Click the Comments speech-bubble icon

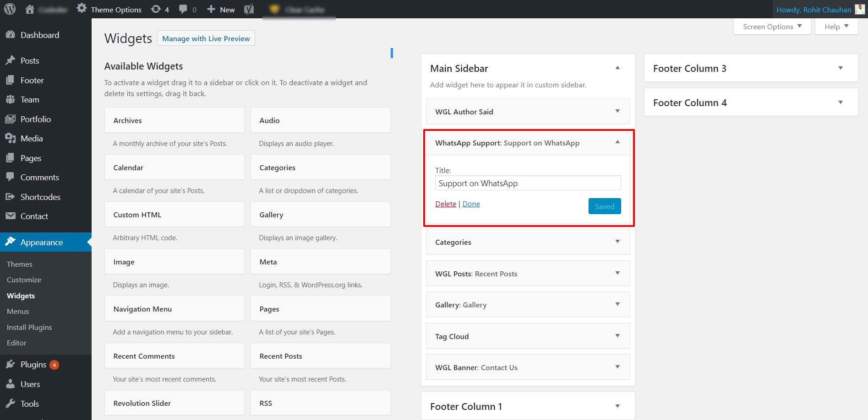[10, 177]
